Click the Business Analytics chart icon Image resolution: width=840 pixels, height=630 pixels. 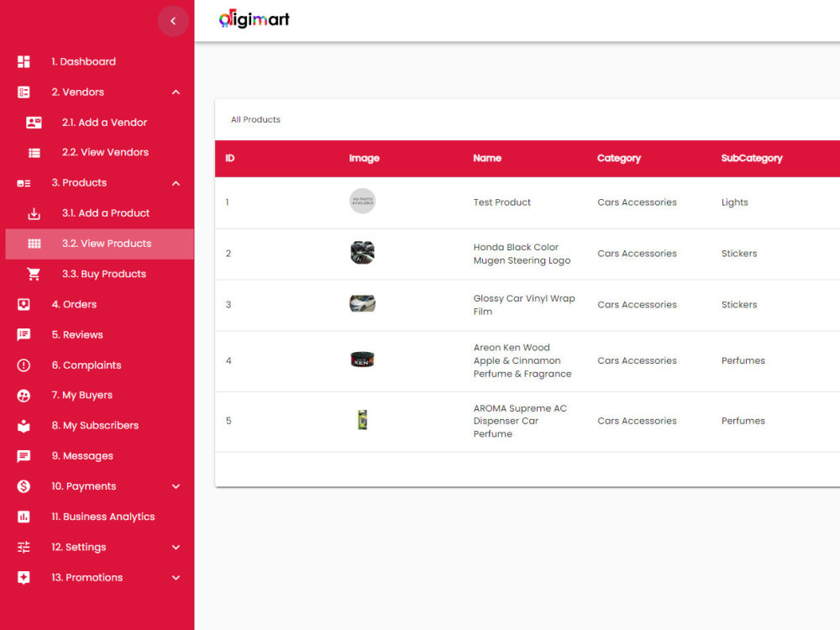tap(24, 517)
